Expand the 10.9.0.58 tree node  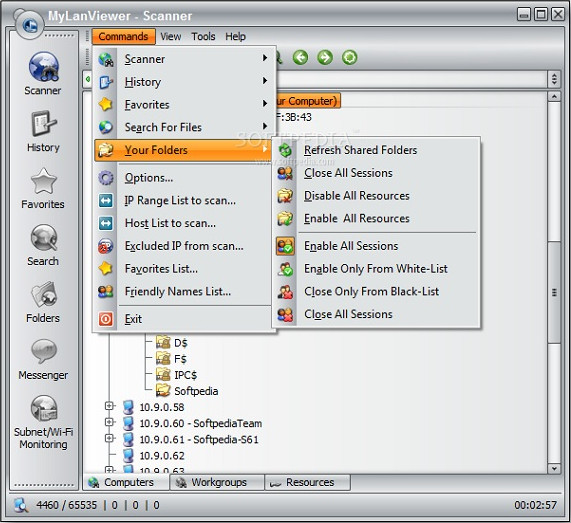point(109,406)
